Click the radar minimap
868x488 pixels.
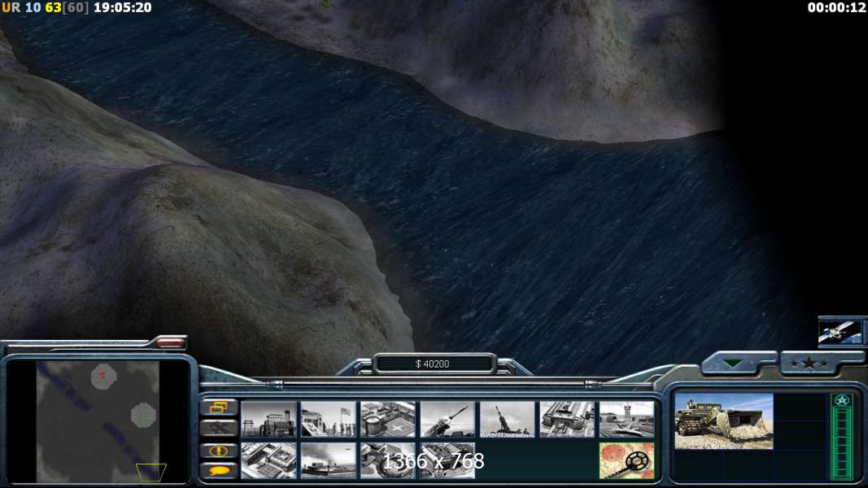click(x=98, y=421)
